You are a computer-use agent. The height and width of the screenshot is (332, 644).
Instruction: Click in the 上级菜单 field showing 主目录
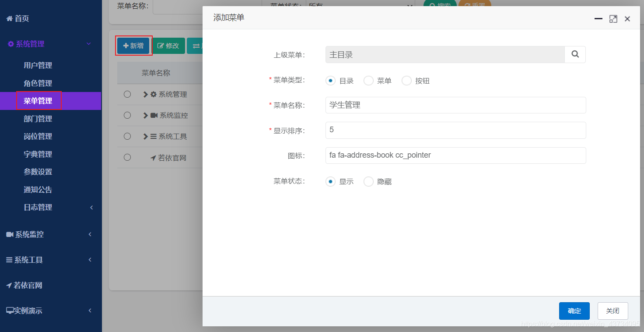pos(445,55)
